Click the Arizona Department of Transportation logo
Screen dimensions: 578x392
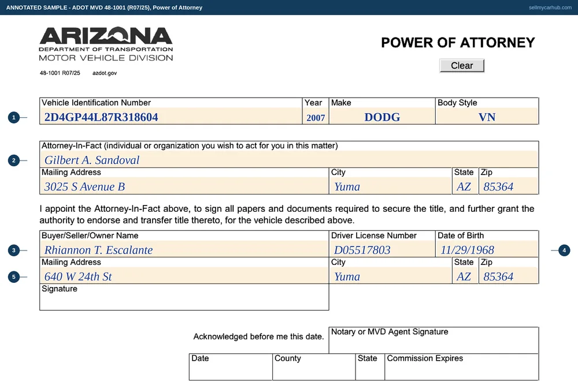coord(106,44)
